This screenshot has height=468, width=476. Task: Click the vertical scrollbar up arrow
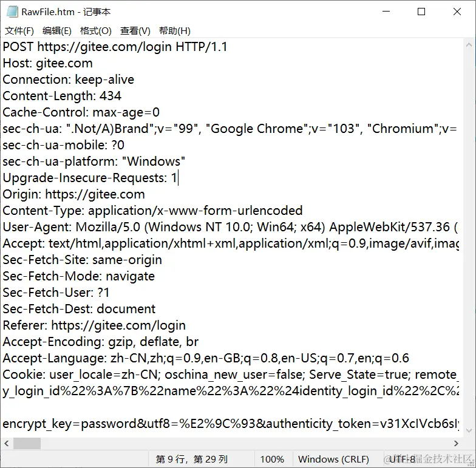click(x=469, y=45)
